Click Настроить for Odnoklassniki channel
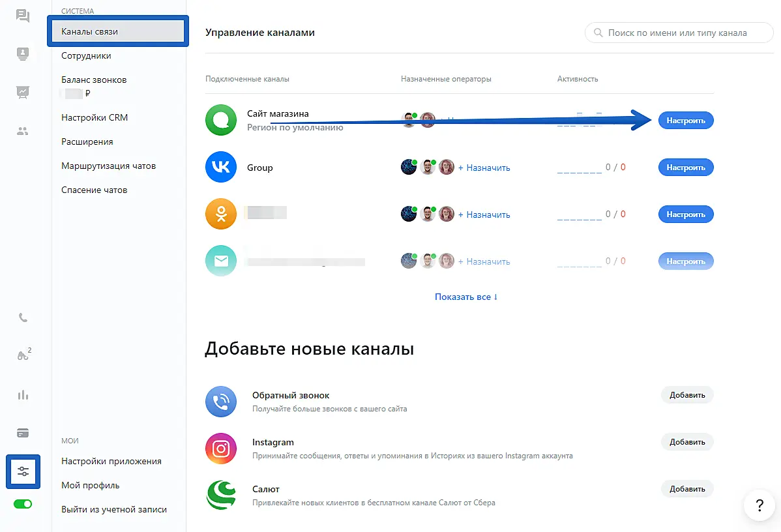This screenshot has height=532, width=781. point(686,214)
